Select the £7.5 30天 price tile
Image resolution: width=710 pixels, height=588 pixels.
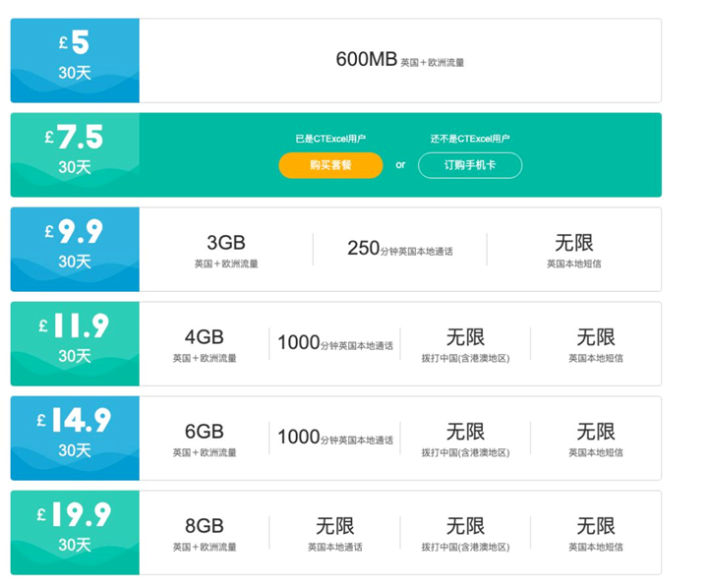[75, 154]
